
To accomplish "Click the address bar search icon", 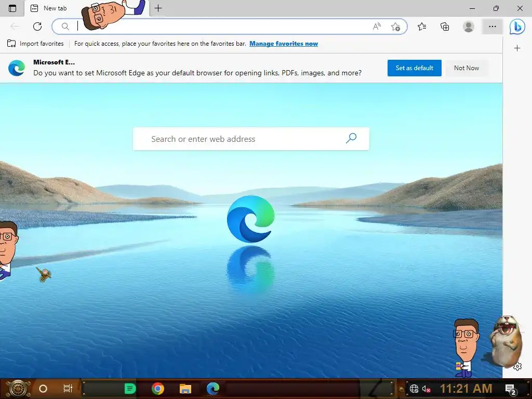I will click(65, 26).
